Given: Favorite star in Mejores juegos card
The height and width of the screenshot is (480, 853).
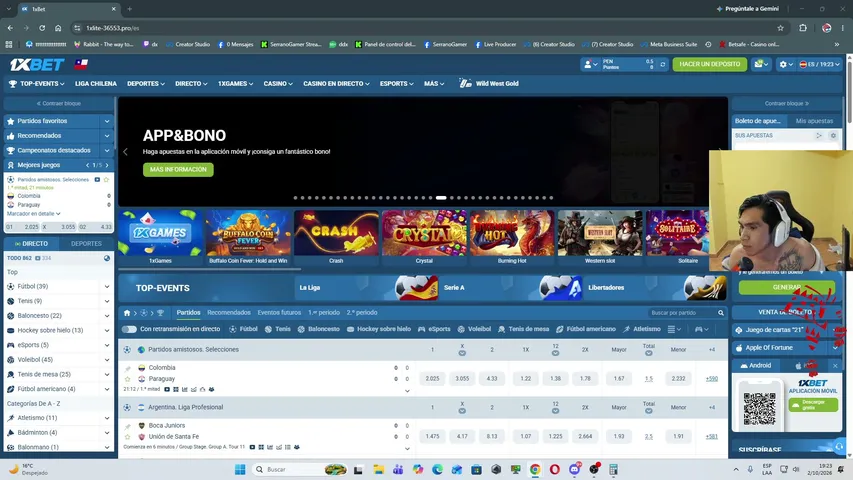Looking at the screenshot, I should (x=106, y=180).
